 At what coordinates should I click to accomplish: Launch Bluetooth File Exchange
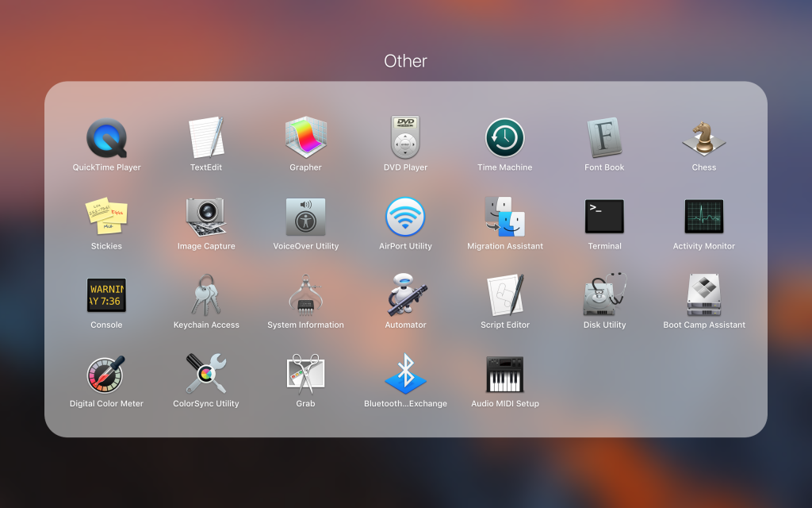(x=405, y=373)
